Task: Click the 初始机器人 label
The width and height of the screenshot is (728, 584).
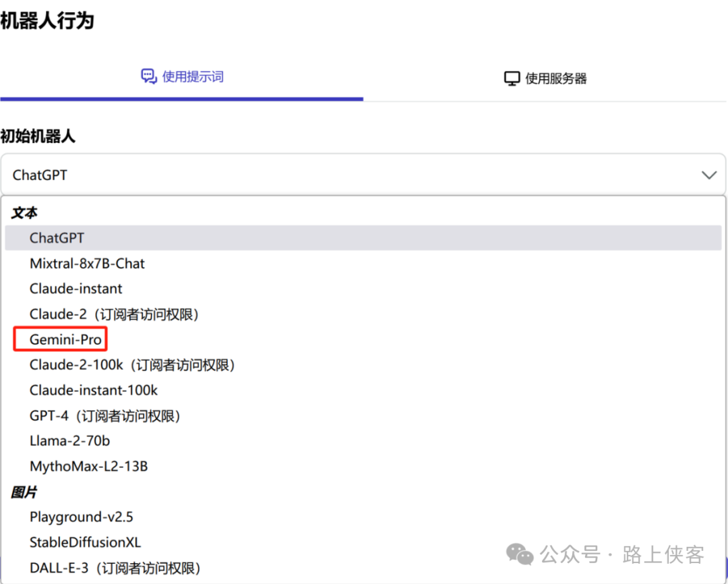Action: [38, 136]
